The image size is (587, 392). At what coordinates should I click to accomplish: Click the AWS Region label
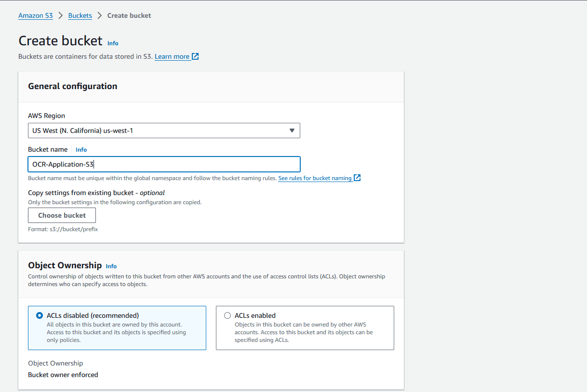point(47,116)
